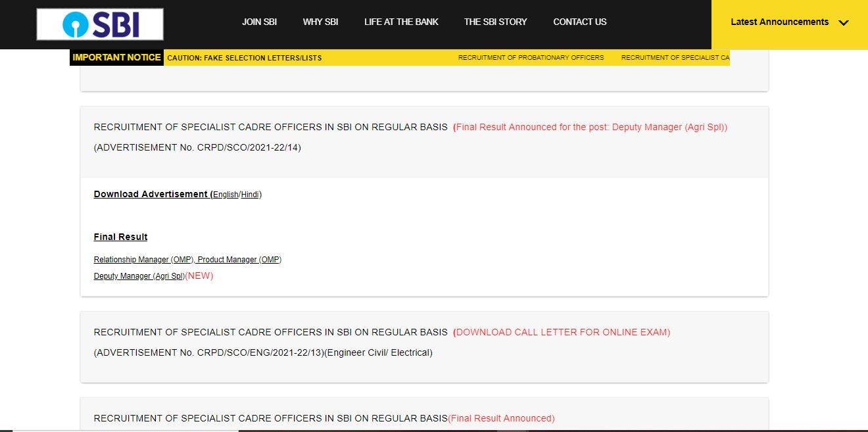Viewport: 868px width, 432px height.
Task: Open the fake selection letters caution notice
Action: (x=245, y=58)
